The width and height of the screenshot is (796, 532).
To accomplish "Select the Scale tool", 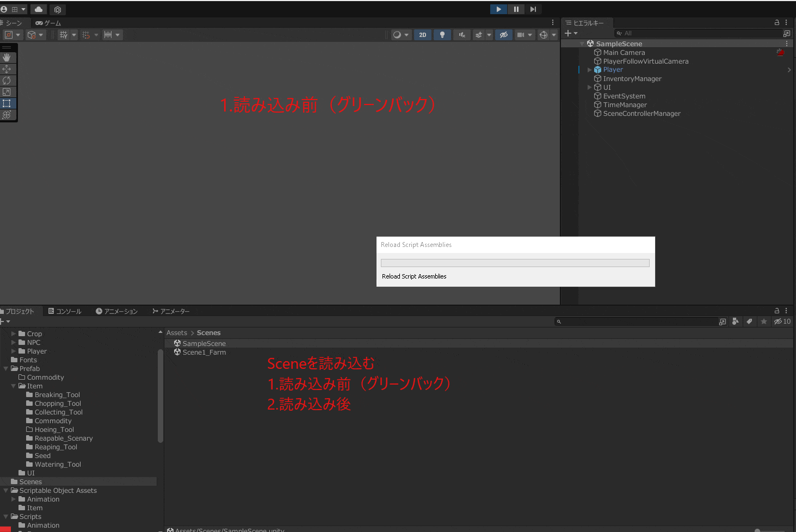I will click(7, 92).
